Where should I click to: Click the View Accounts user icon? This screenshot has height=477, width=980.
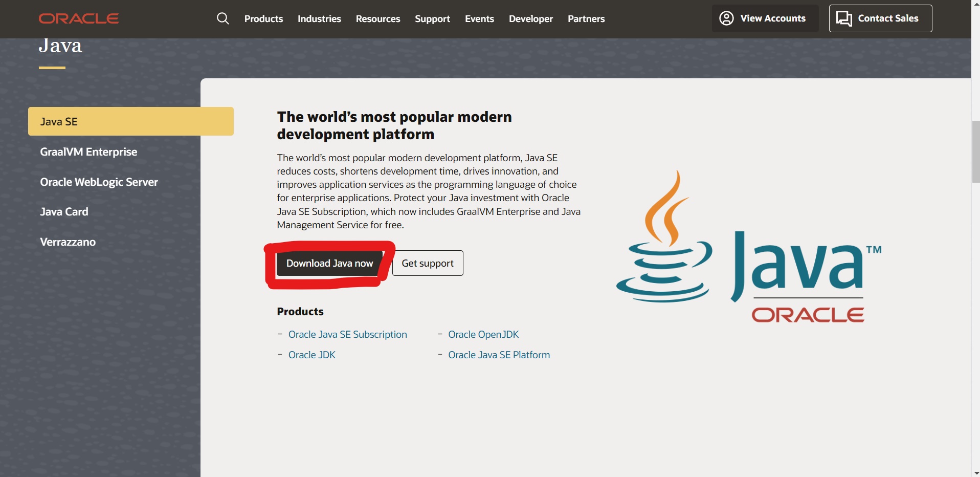click(x=726, y=18)
